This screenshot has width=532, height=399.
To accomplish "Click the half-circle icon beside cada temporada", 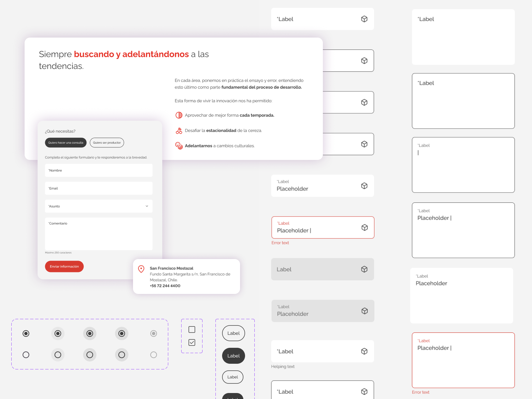I will pos(179,115).
